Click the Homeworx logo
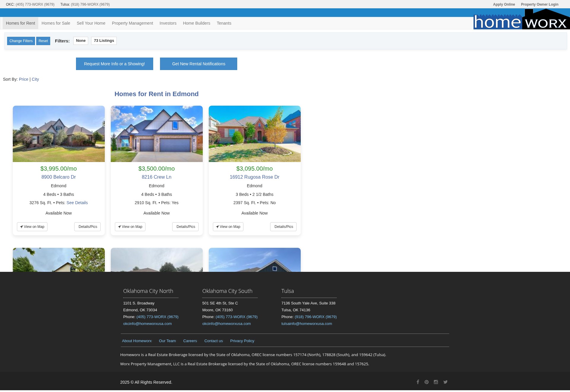Viewport: 570px width, 392px height. click(x=521, y=19)
